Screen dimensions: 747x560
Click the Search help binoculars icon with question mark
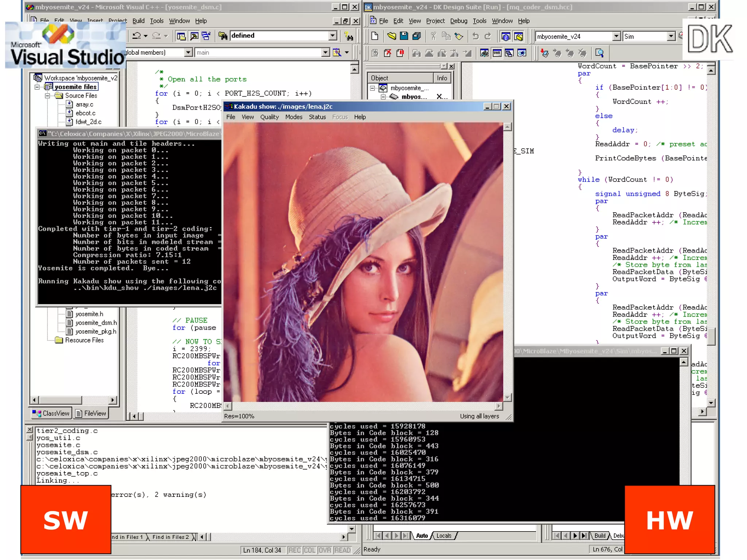click(x=349, y=36)
